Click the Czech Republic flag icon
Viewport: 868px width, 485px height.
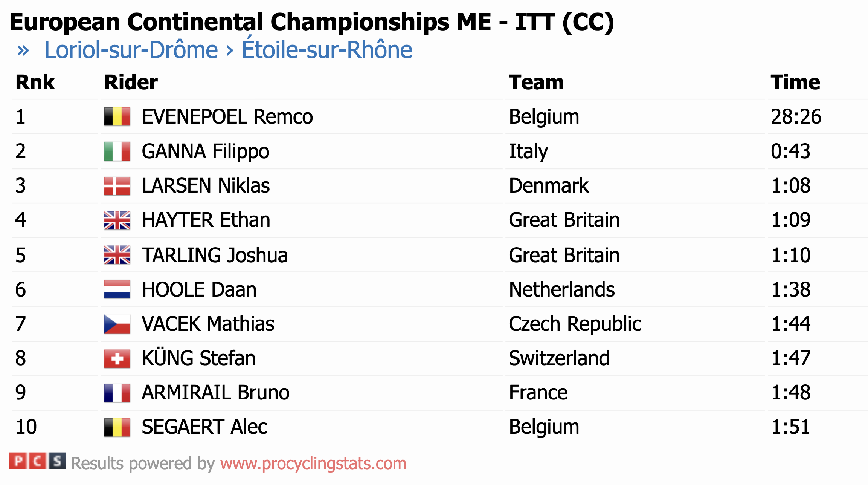[x=117, y=324]
